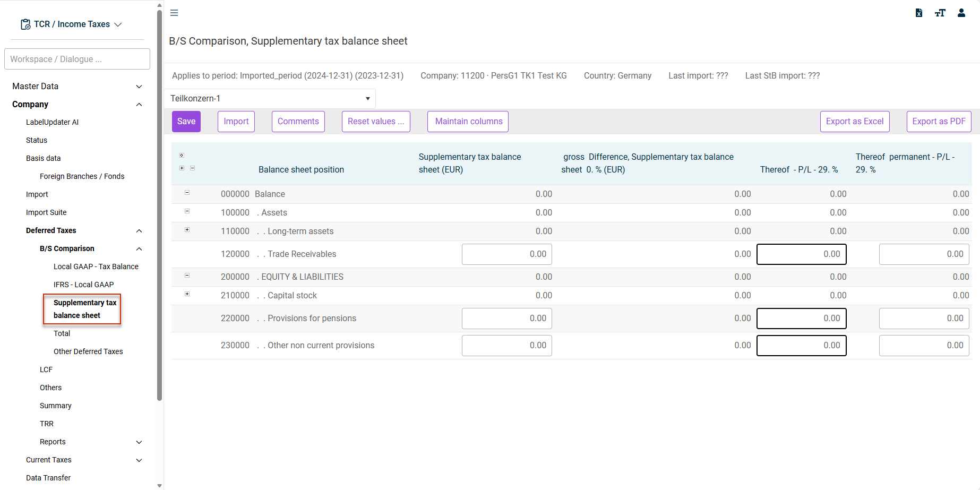Collapse the B/S Comparison chevron
980x490 pixels.
[x=139, y=249]
